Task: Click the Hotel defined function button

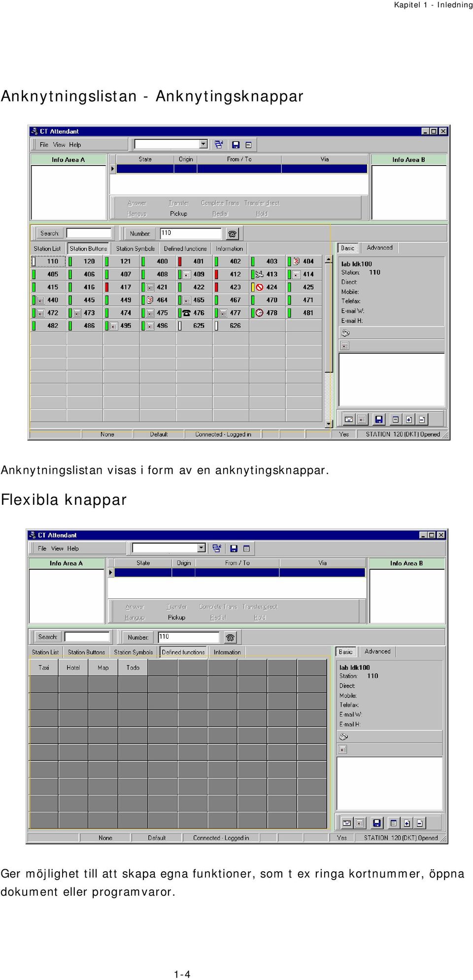Action: (73, 668)
